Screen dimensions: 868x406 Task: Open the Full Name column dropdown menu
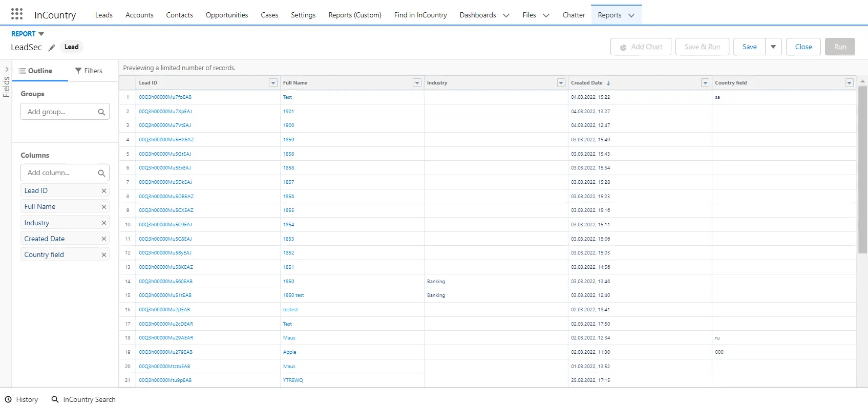point(417,83)
